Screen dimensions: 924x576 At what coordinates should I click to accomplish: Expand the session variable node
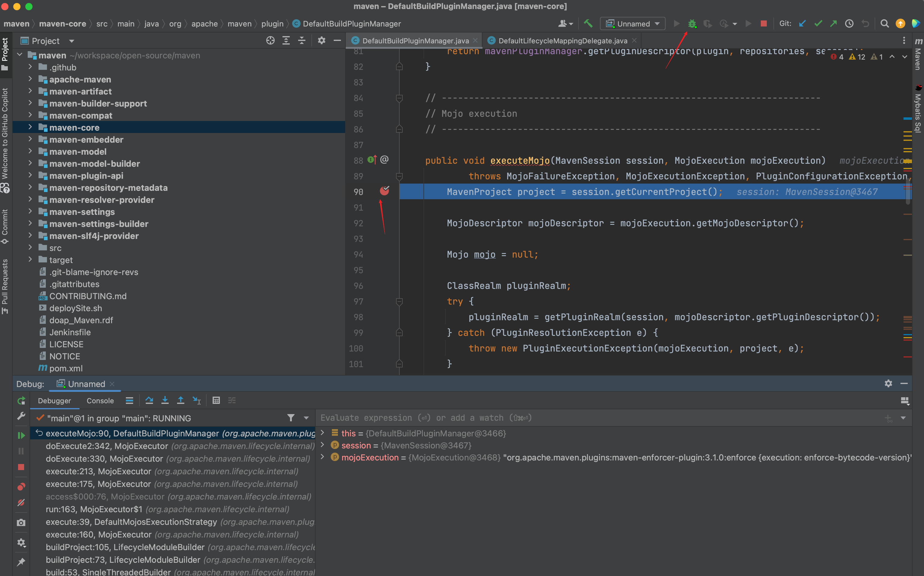[323, 445]
